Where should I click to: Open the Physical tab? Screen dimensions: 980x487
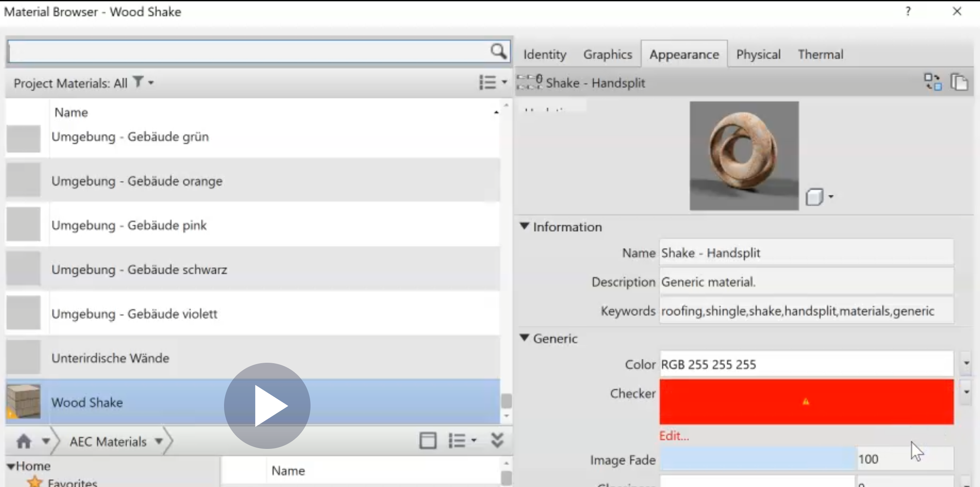758,55
